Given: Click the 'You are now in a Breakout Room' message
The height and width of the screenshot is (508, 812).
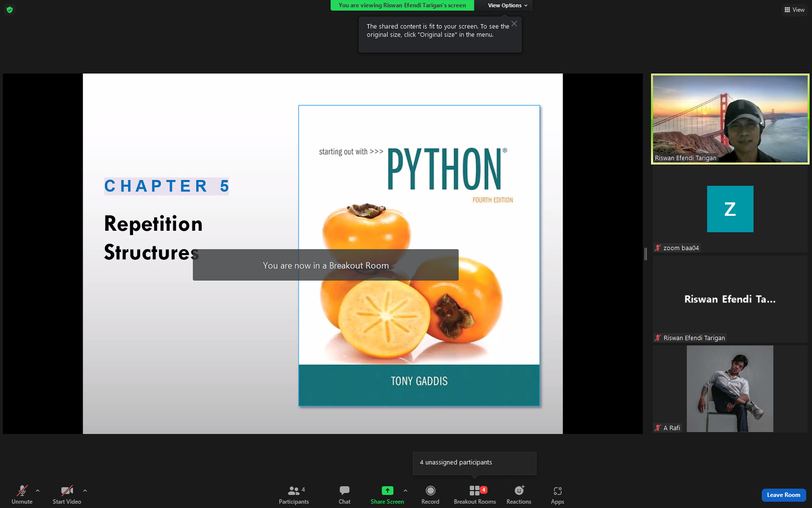Looking at the screenshot, I should [x=326, y=265].
